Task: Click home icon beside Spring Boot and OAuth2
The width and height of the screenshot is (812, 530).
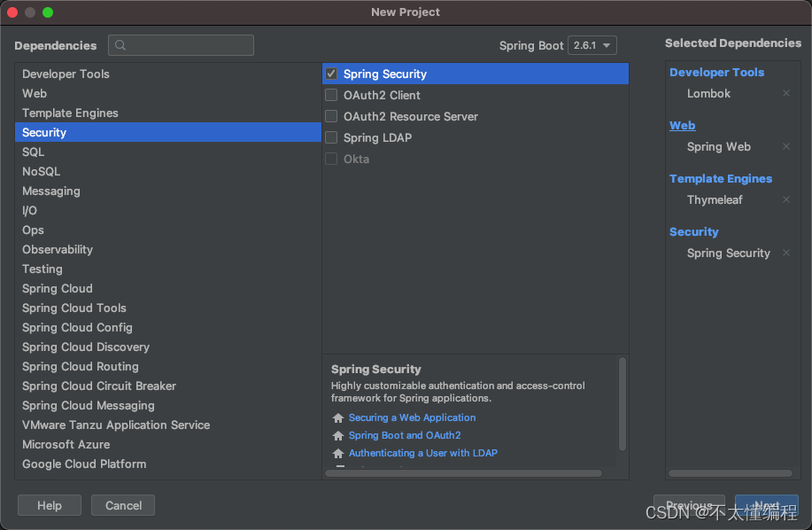Action: tap(338, 436)
